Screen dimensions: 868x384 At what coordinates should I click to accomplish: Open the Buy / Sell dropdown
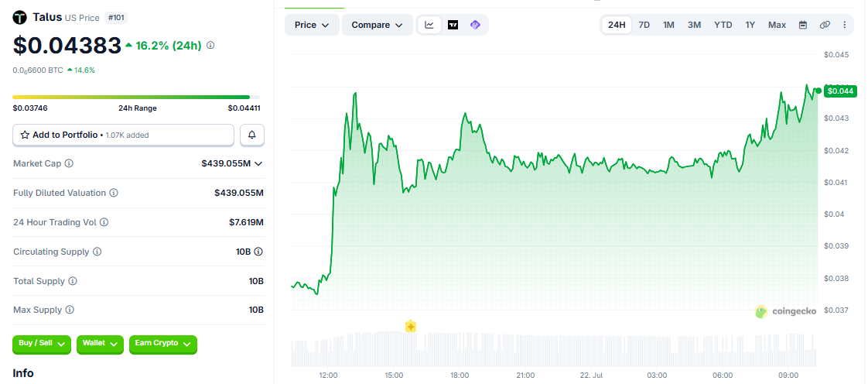tap(42, 344)
